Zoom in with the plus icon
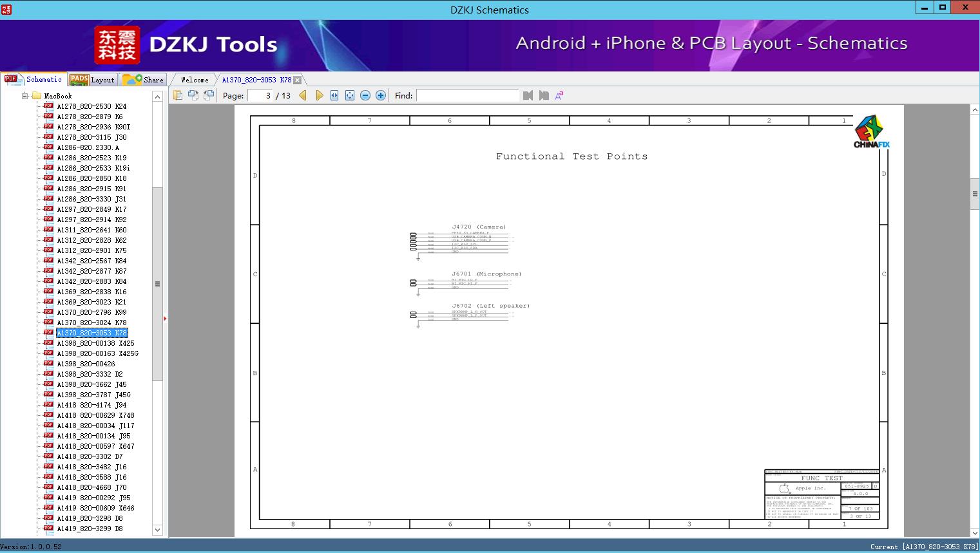 (381, 95)
